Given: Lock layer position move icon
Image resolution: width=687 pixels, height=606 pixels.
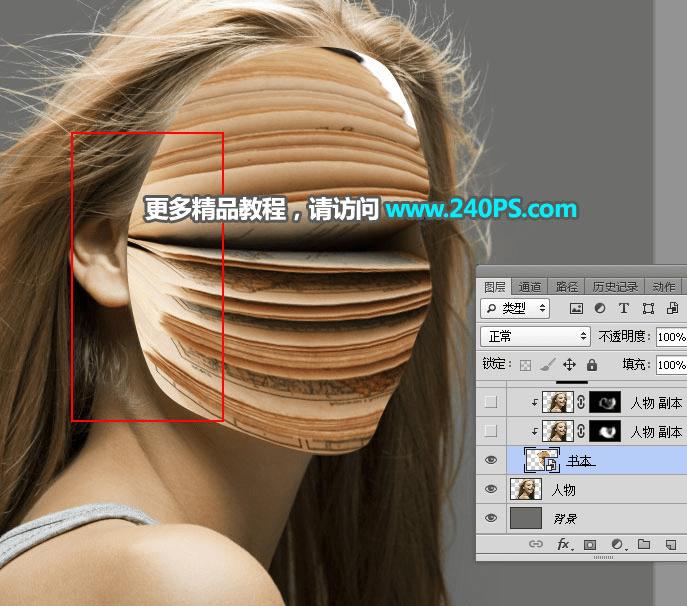Looking at the screenshot, I should (569, 365).
